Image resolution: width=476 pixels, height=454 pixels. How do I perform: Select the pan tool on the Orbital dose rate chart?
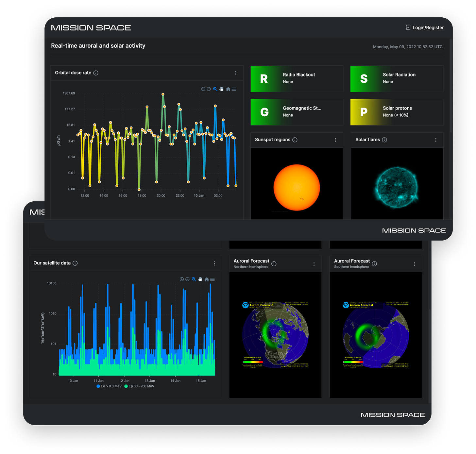(221, 89)
